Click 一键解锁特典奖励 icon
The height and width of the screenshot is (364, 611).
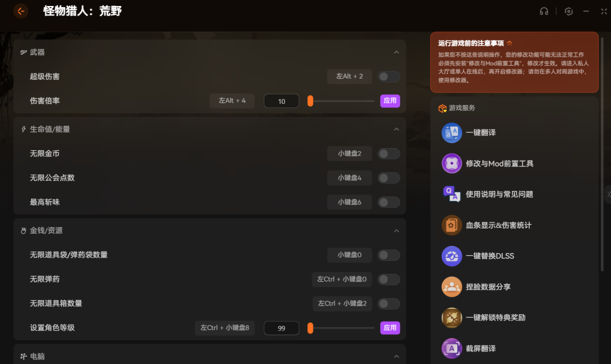[452, 317]
